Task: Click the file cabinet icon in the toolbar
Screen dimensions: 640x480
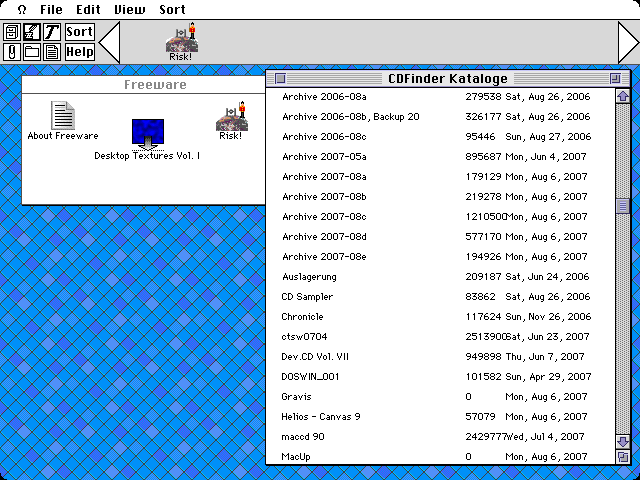Action: 12,32
